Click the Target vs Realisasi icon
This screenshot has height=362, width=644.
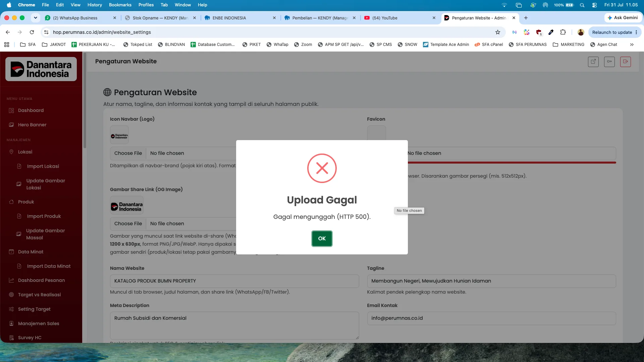click(11, 295)
